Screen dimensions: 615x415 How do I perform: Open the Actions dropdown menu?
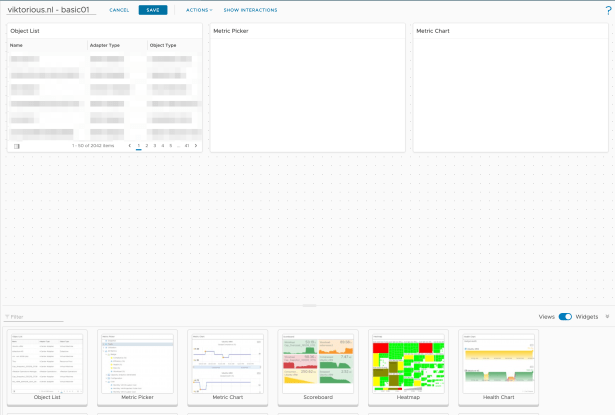(199, 10)
